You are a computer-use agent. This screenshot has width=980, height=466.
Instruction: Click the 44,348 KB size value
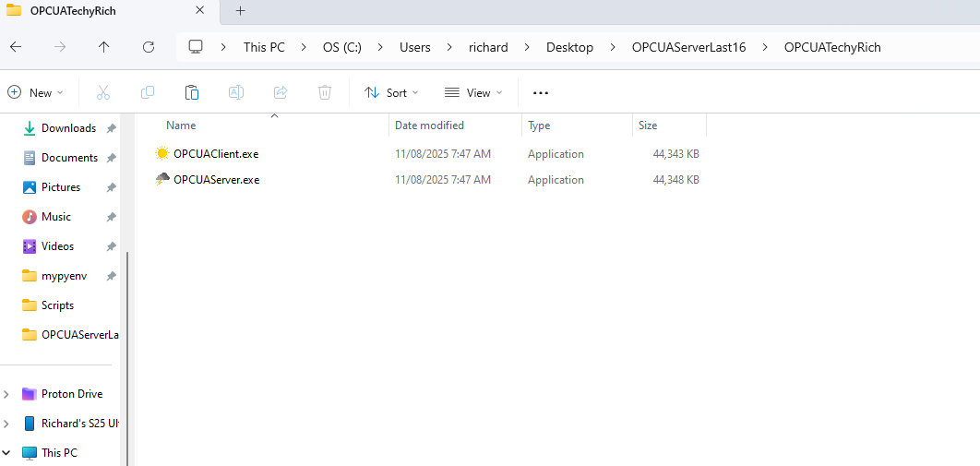pyautogui.click(x=675, y=179)
